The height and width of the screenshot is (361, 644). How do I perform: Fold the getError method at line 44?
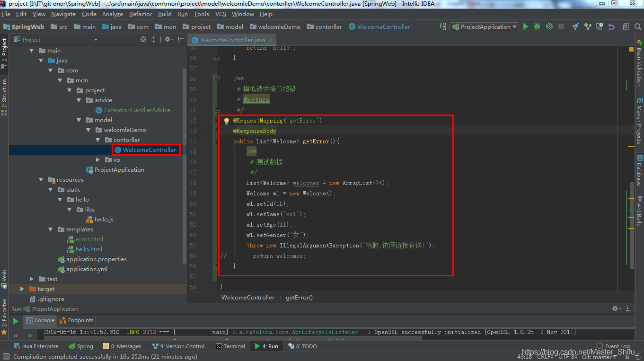coord(217,141)
